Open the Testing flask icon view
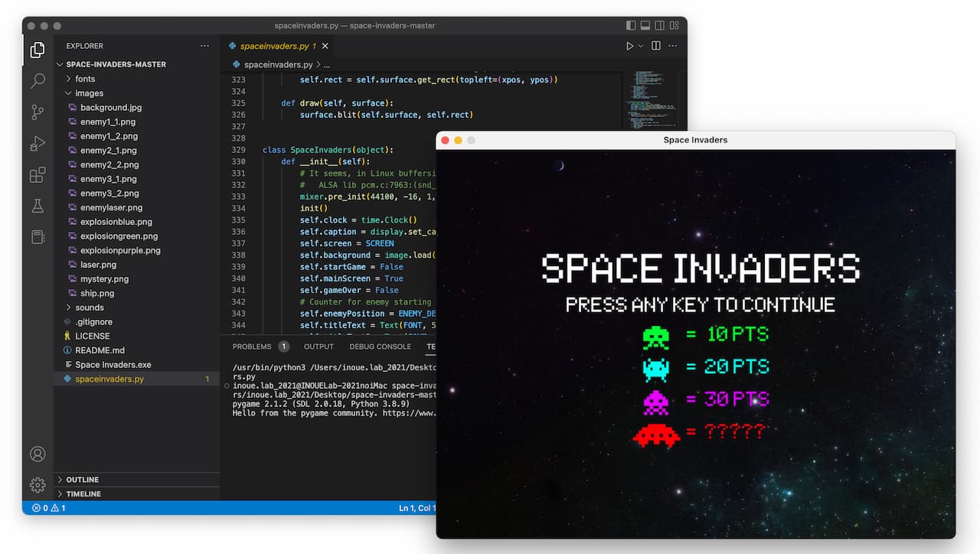This screenshot has height=554, width=980. [x=38, y=207]
